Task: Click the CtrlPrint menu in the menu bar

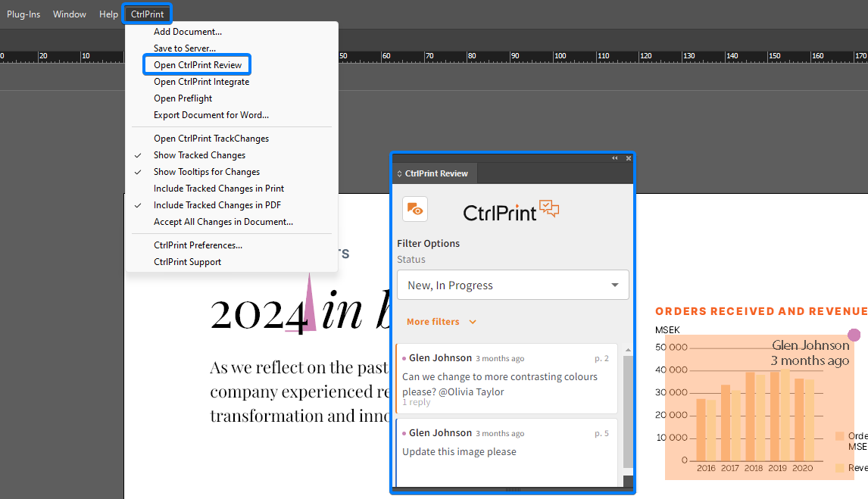Action: click(147, 14)
